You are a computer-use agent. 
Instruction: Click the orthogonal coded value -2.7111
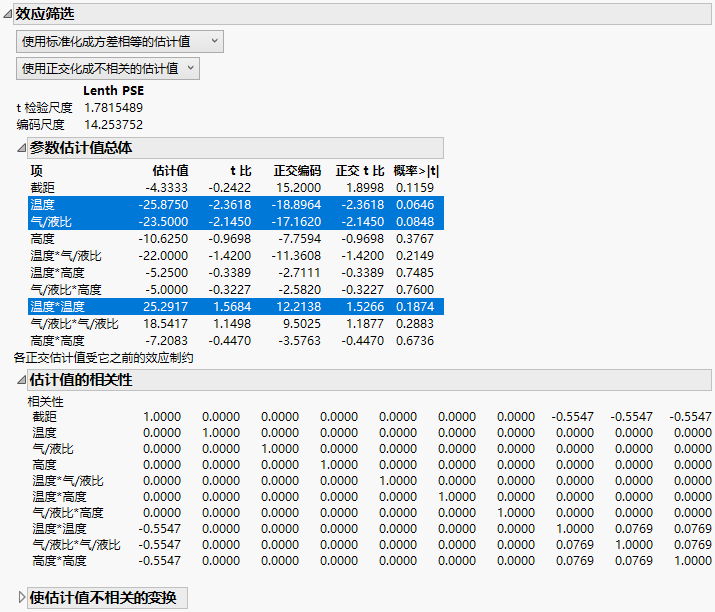point(300,273)
